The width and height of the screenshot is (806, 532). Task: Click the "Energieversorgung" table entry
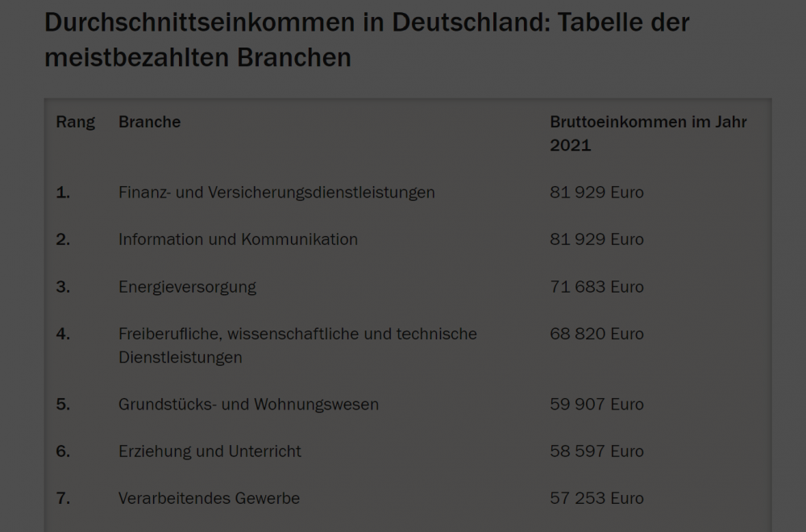coord(187,287)
